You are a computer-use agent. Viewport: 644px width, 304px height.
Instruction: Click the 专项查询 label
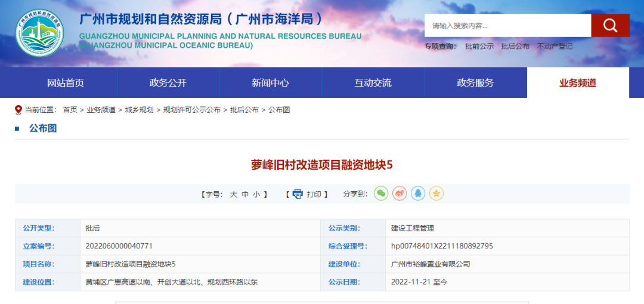(x=441, y=47)
